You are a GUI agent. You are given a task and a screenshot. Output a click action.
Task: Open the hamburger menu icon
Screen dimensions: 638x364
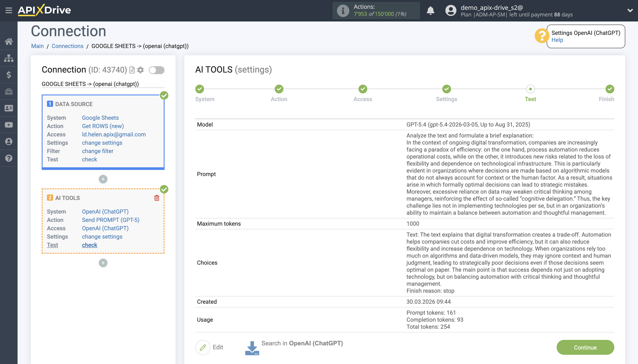[9, 10]
